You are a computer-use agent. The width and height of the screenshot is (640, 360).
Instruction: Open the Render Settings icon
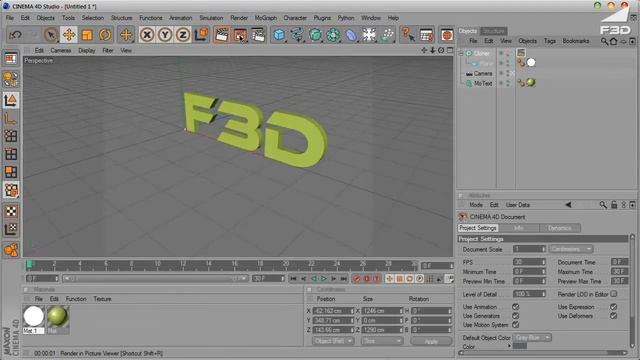coord(258,35)
